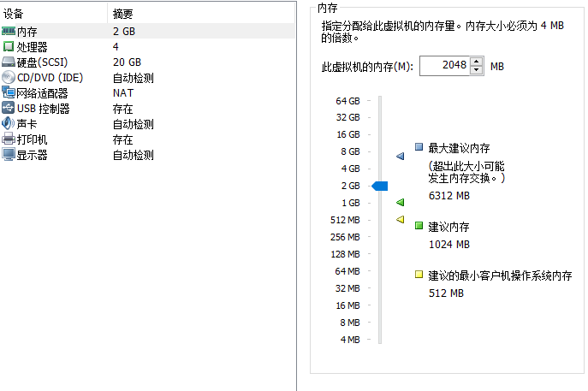588x391 pixels.
Task: Click the memory value field showing 2048
Action: pos(445,66)
